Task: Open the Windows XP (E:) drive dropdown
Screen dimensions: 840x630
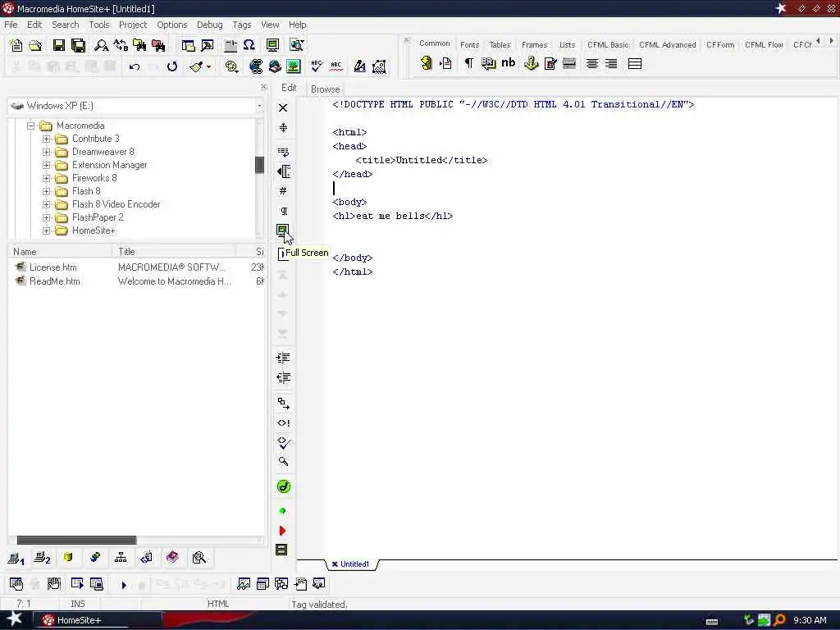Action: click(259, 106)
